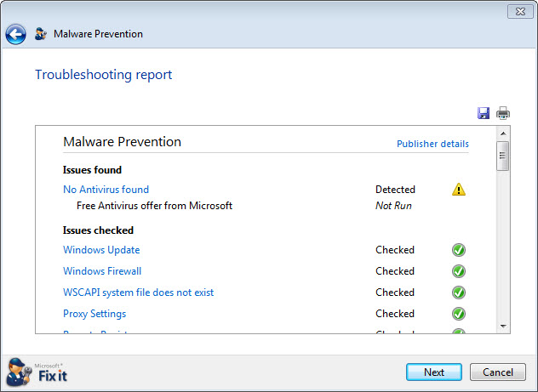This screenshot has width=538, height=392.
Task: Open the Windows Update issue link
Action: pyautogui.click(x=101, y=250)
